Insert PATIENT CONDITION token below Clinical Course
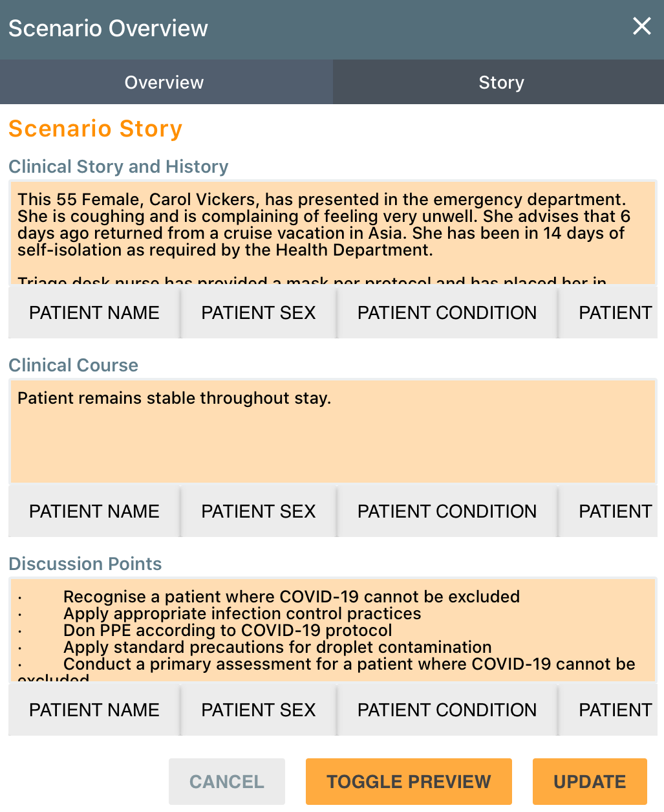 pyautogui.click(x=446, y=511)
